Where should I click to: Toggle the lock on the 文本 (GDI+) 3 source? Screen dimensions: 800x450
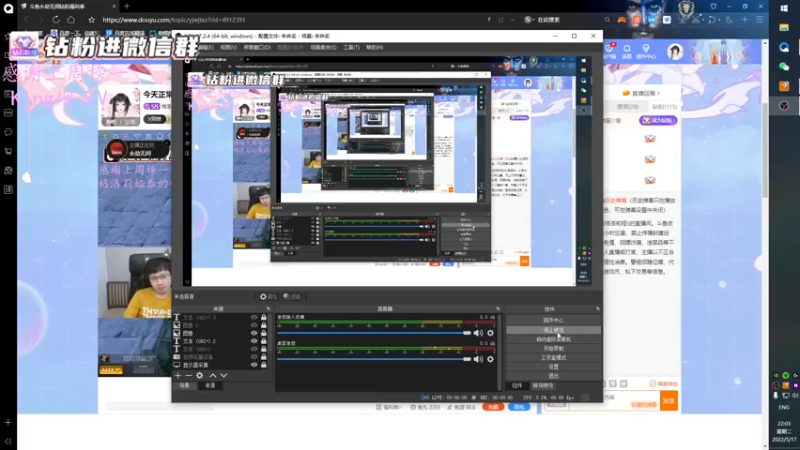click(264, 317)
